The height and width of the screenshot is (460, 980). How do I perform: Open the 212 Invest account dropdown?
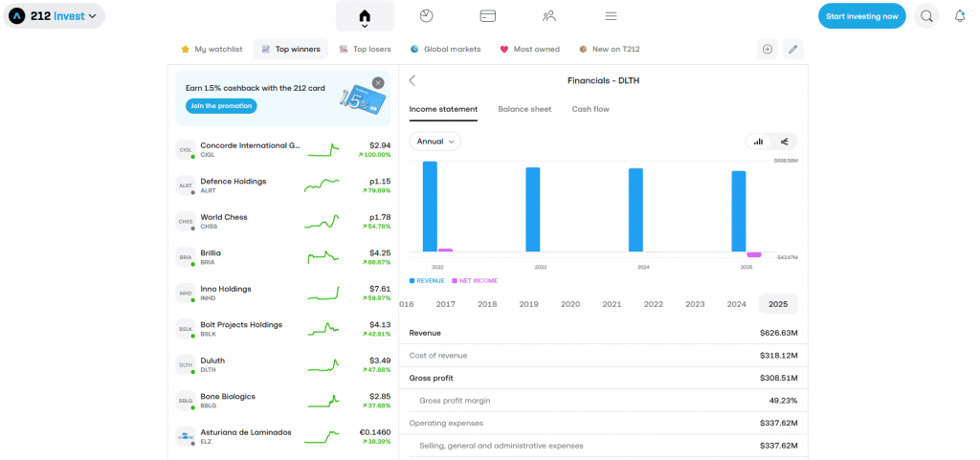(x=55, y=16)
